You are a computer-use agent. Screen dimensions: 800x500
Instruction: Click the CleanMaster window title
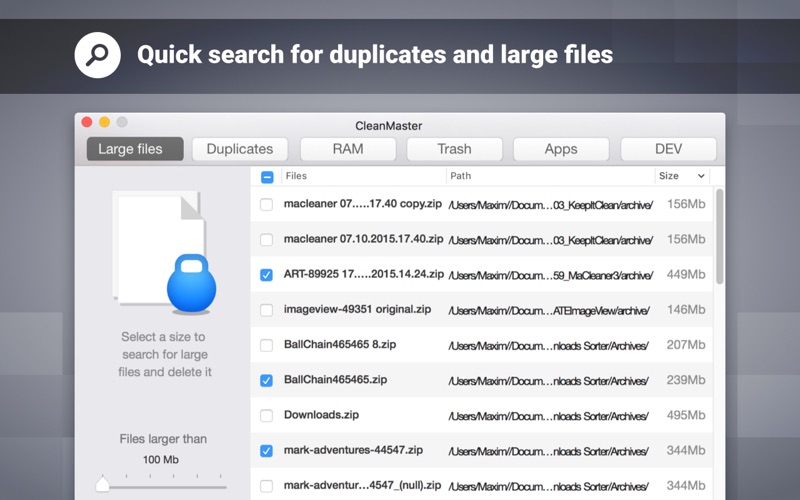pyautogui.click(x=389, y=126)
